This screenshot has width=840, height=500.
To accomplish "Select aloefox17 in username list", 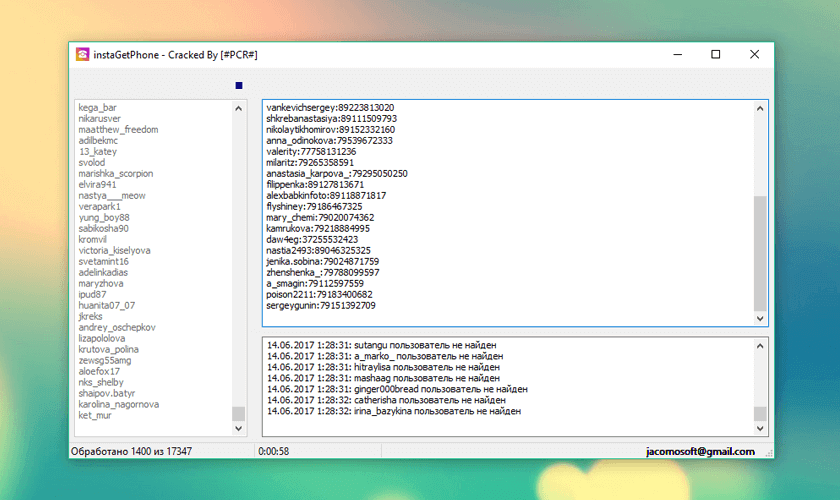I will (x=99, y=371).
